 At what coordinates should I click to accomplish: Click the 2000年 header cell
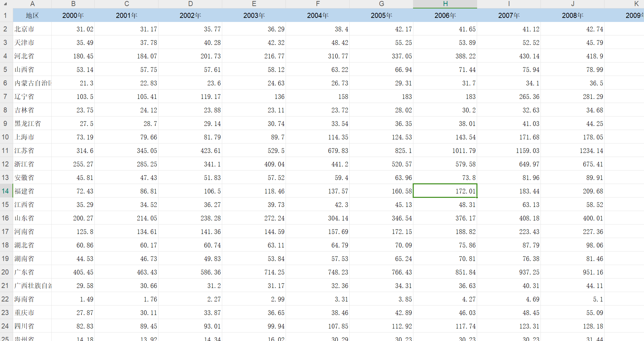click(73, 16)
